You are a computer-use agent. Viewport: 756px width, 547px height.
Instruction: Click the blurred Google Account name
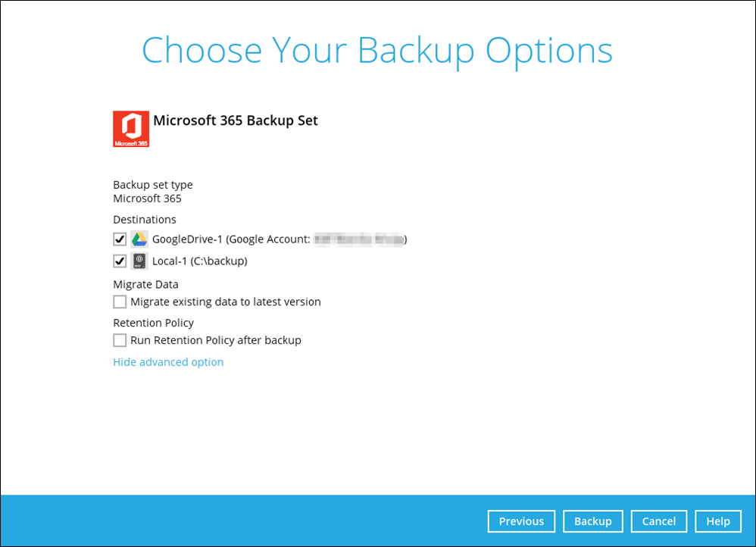(x=359, y=239)
